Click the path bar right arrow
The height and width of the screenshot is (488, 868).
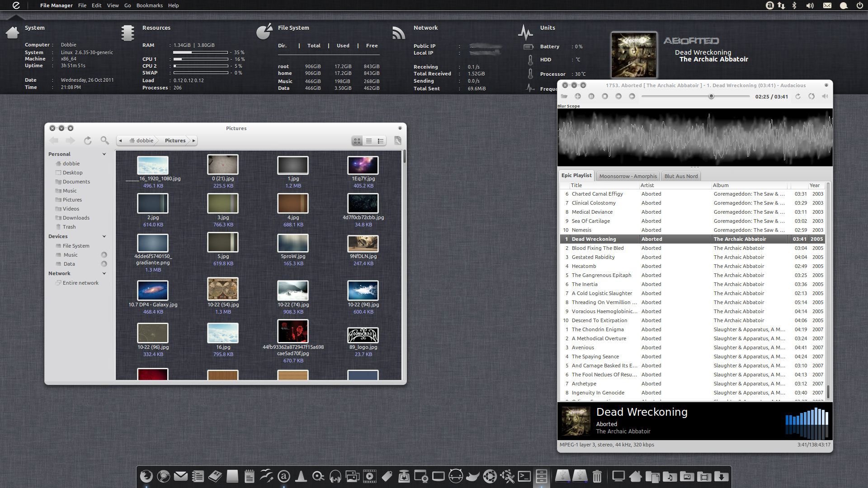[x=194, y=141]
